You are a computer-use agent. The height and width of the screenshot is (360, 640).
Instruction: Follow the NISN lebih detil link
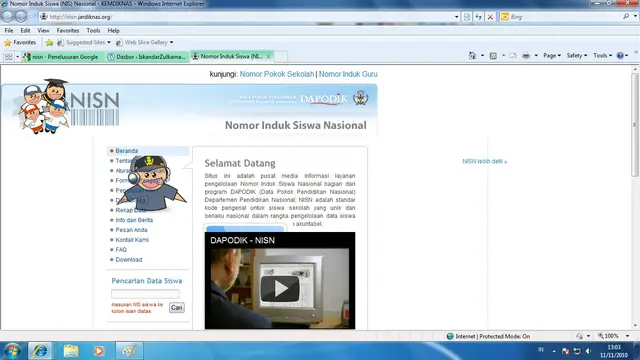pyautogui.click(x=484, y=162)
